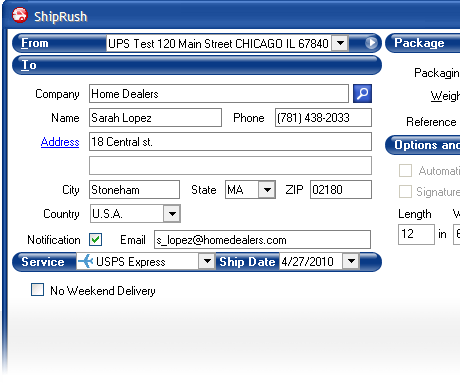The width and height of the screenshot is (460, 383).
Task: Select the Package section header
Action: click(423, 43)
